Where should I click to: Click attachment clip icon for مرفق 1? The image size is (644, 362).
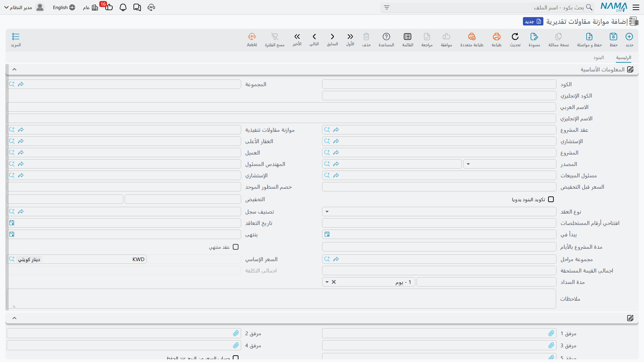click(551, 333)
